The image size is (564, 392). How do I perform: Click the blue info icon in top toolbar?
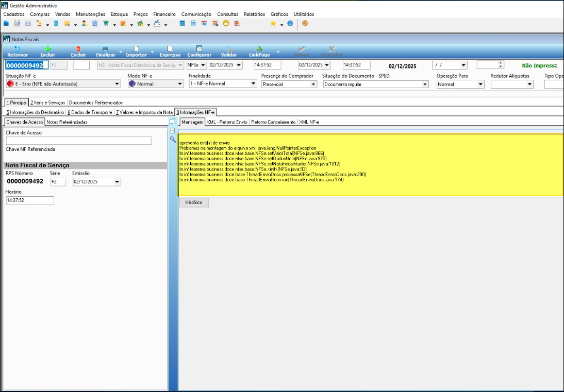(x=290, y=24)
